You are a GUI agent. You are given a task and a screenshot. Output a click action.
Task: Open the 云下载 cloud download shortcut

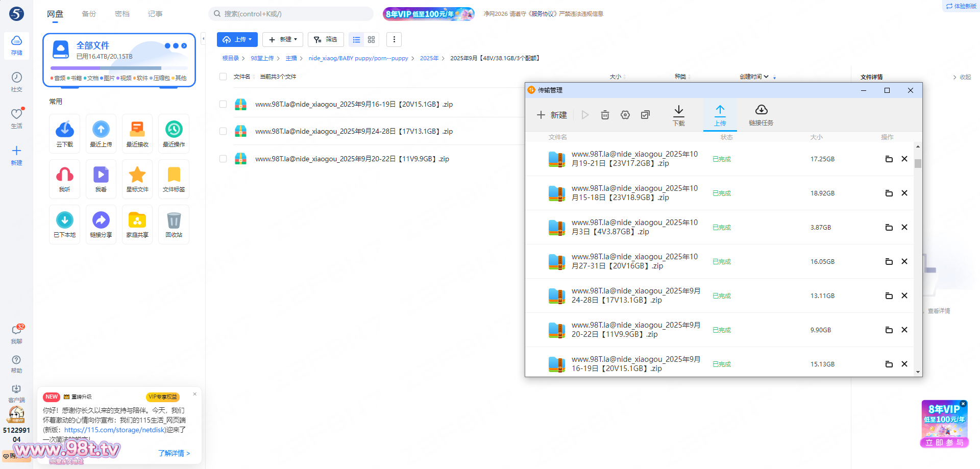[64, 134]
